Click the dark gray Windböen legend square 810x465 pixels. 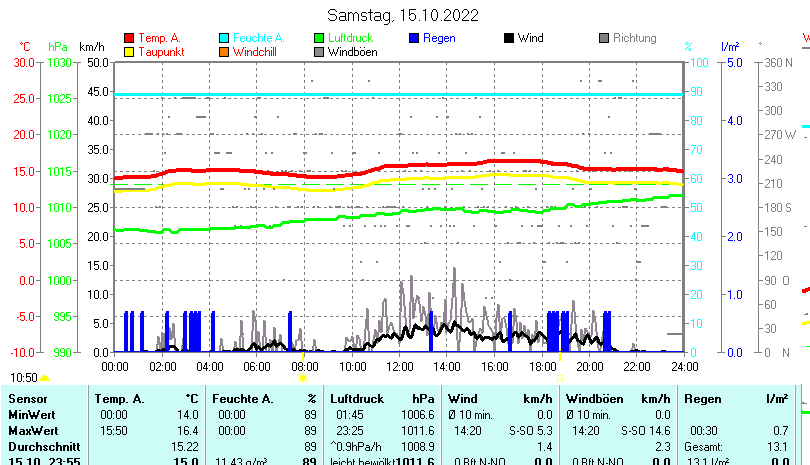(x=320, y=52)
